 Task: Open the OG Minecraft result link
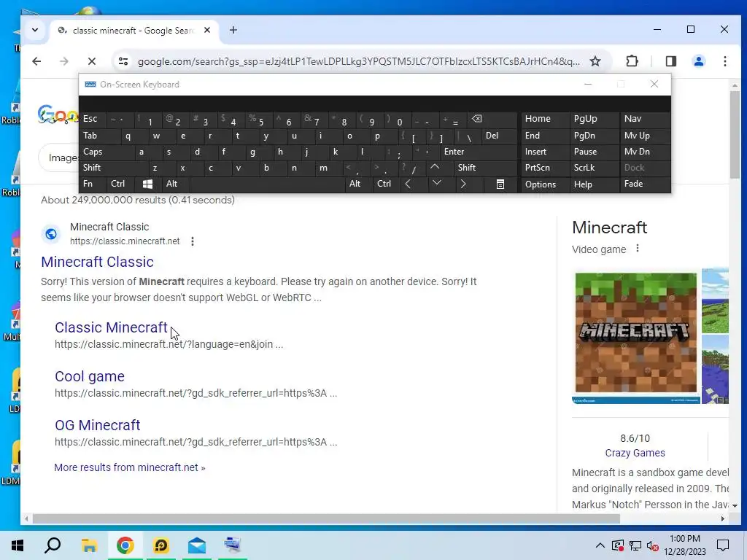pos(98,425)
